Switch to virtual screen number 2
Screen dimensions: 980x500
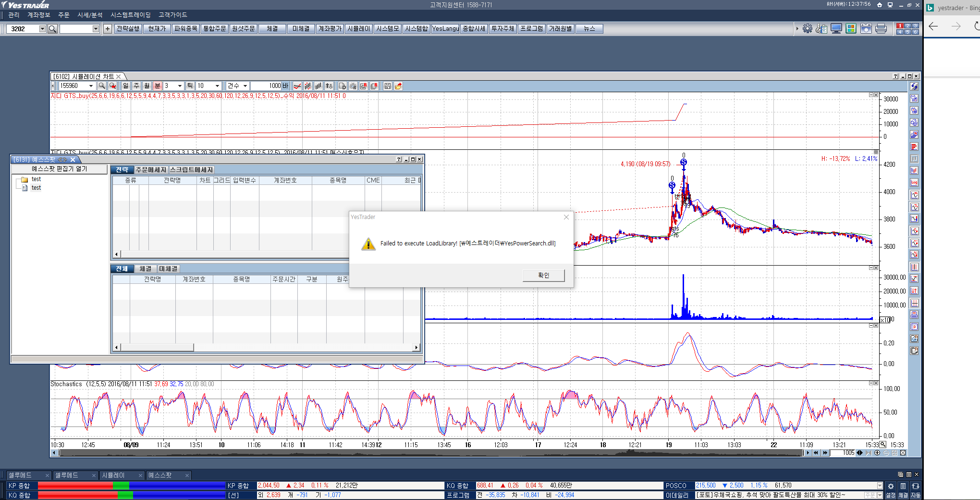(x=907, y=26)
